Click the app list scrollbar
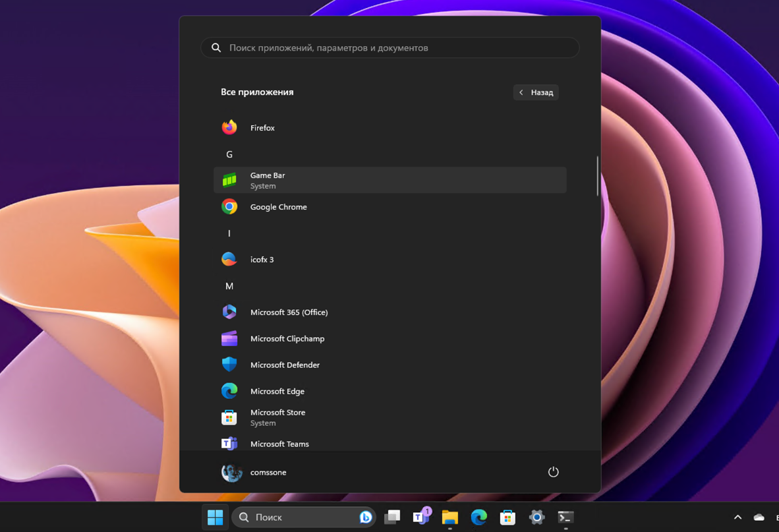Viewport: 779px width, 532px height. pyautogui.click(x=597, y=176)
